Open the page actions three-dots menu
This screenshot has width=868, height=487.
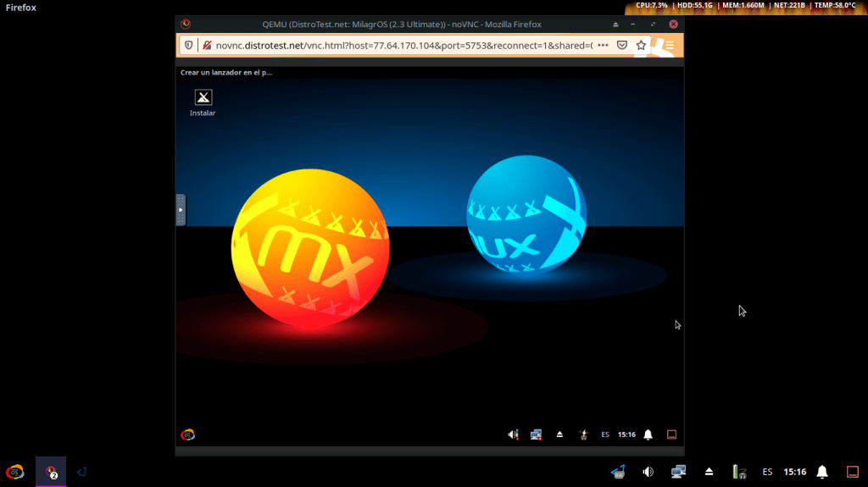(603, 45)
